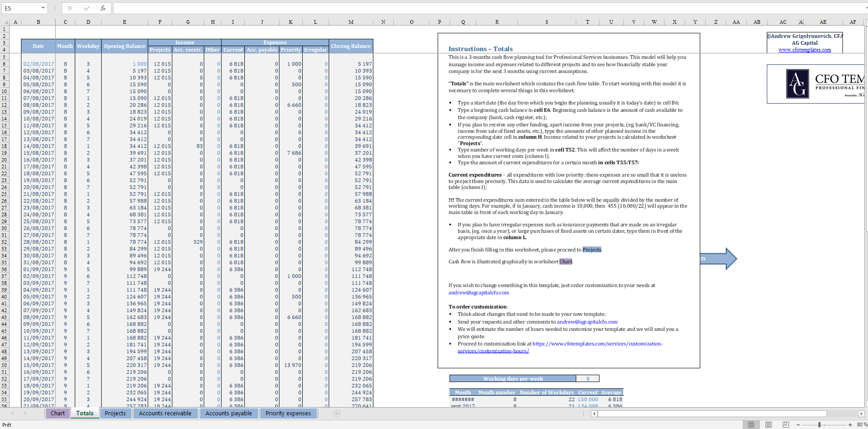Click the date cell 01/09/2017
Image resolution: width=868 pixels, height=429 pixels.
[38, 269]
